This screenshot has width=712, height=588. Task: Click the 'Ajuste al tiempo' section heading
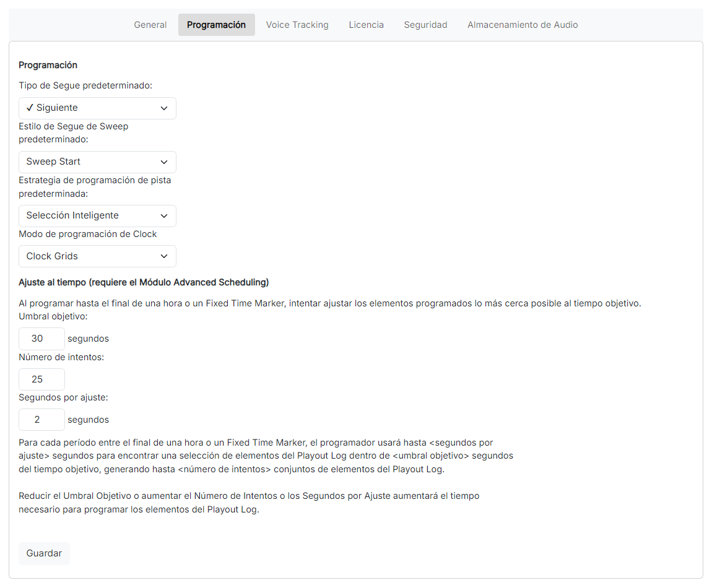[x=144, y=282]
